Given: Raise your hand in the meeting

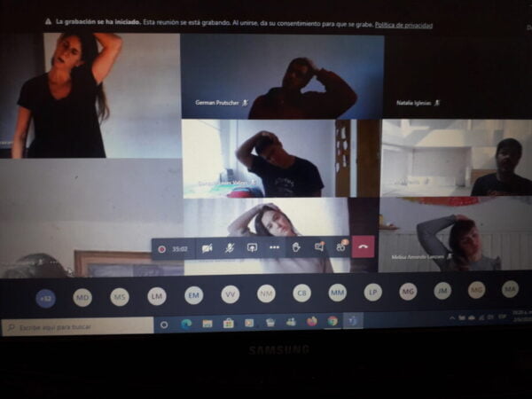Looking at the screenshot, I should (x=296, y=247).
